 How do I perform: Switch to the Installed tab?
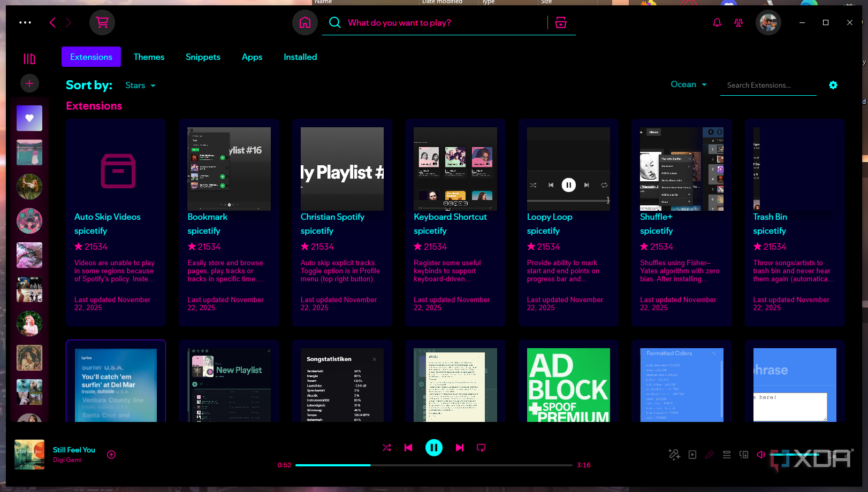point(300,57)
